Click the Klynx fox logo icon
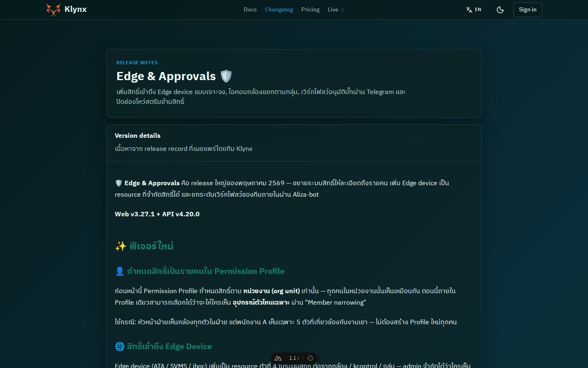 (53, 9)
